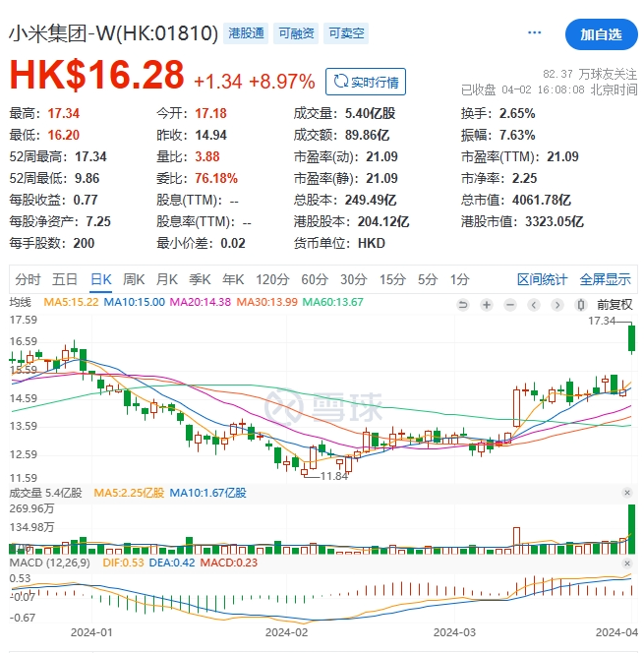This screenshot has height=653, width=644.
Task: Click the 换手 2.65% value
Action: (517, 114)
